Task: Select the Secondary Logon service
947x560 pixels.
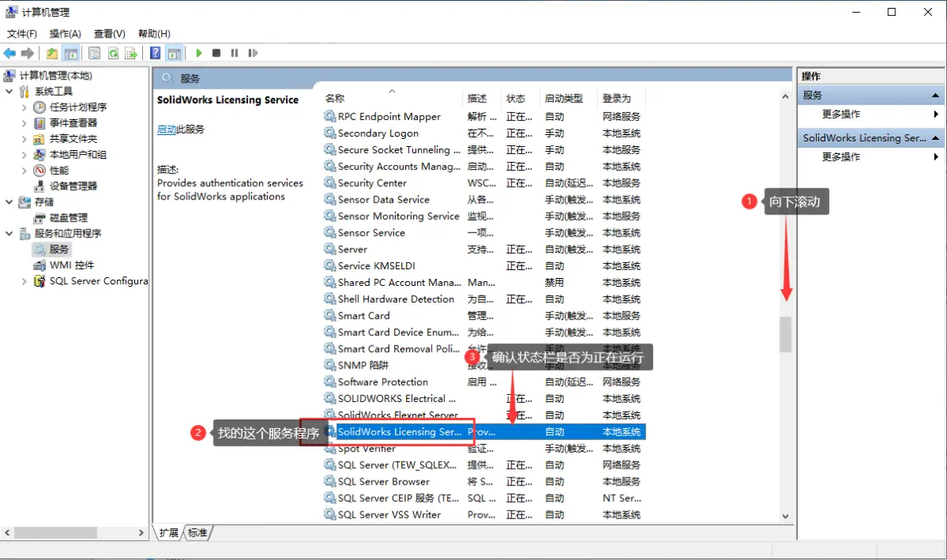Action: 378,133
